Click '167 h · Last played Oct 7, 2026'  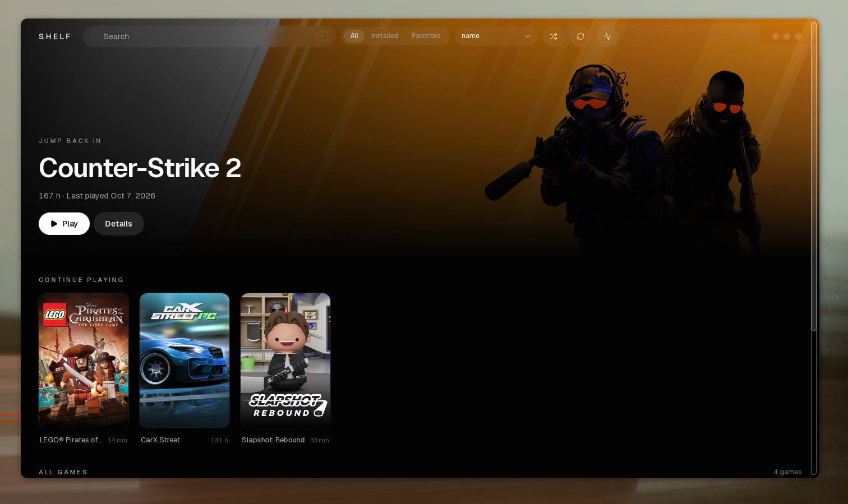pyautogui.click(x=97, y=196)
